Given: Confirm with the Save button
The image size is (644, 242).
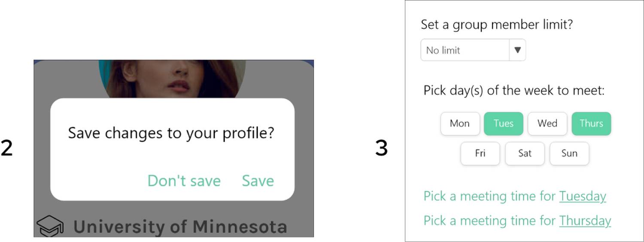Looking at the screenshot, I should click(258, 181).
